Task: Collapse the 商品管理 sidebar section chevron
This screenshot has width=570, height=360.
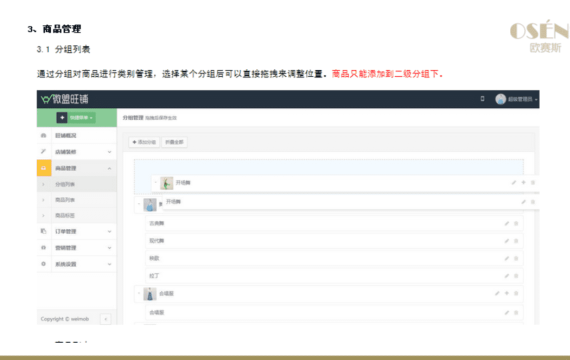Action: tap(109, 168)
